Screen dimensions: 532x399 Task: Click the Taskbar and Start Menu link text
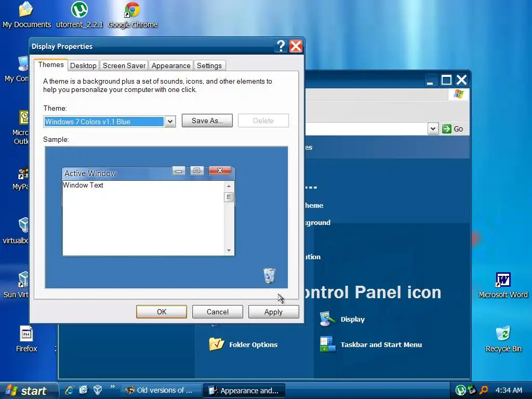pos(381,345)
